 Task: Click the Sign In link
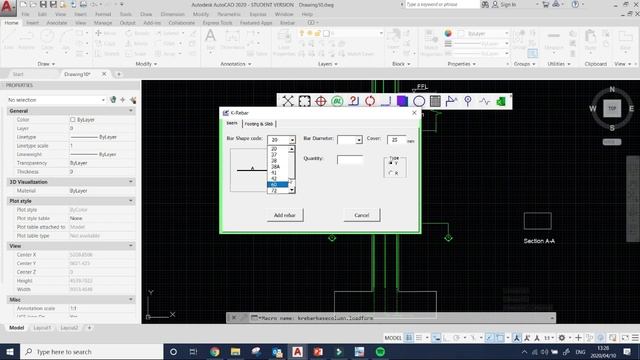(504, 4)
